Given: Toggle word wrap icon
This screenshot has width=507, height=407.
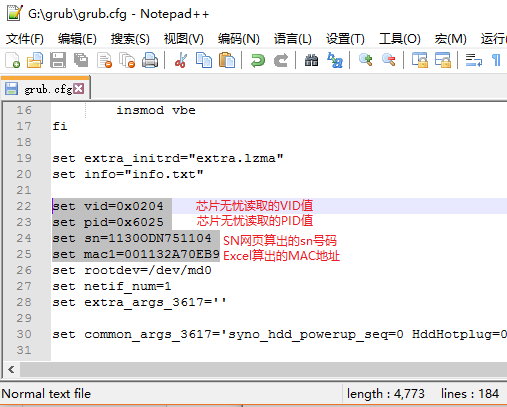Looking at the screenshot, I should tap(474, 60).
